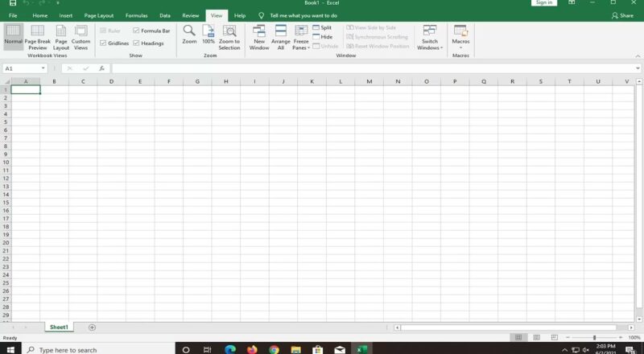The height and width of the screenshot is (354, 644).
Task: Select row header 10
Action: point(6,163)
